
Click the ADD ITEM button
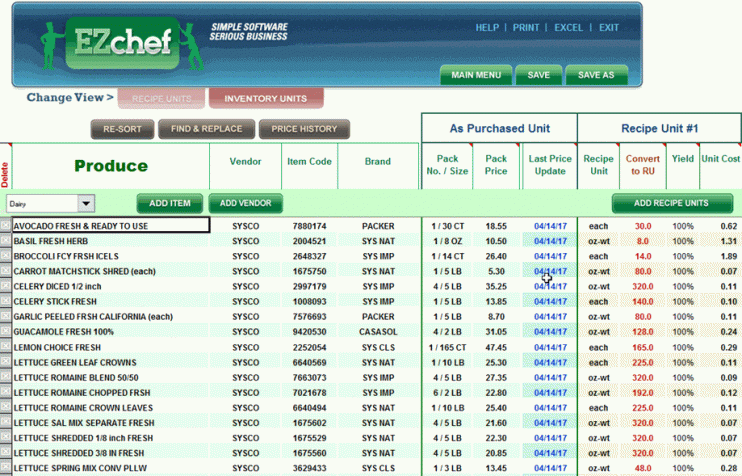(169, 203)
